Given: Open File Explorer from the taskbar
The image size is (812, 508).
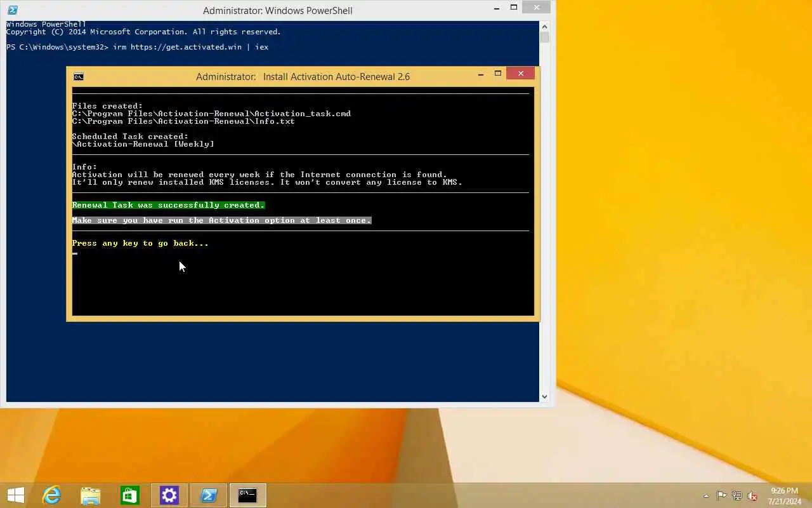Looking at the screenshot, I should click(x=91, y=495).
